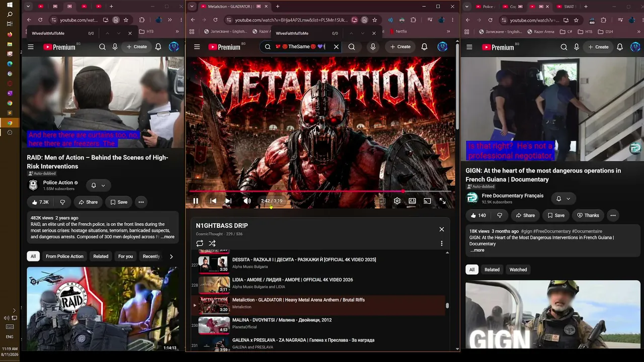Reload the center browser page

215,20
